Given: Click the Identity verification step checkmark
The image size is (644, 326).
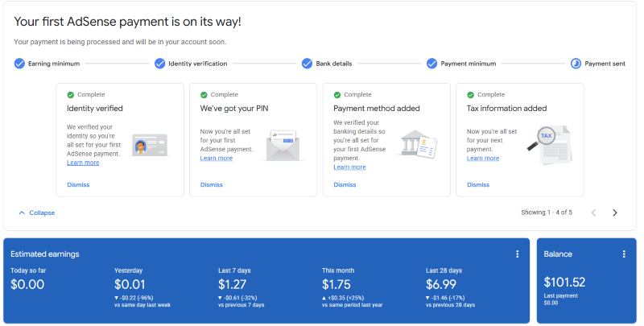Looking at the screenshot, I should (x=160, y=64).
